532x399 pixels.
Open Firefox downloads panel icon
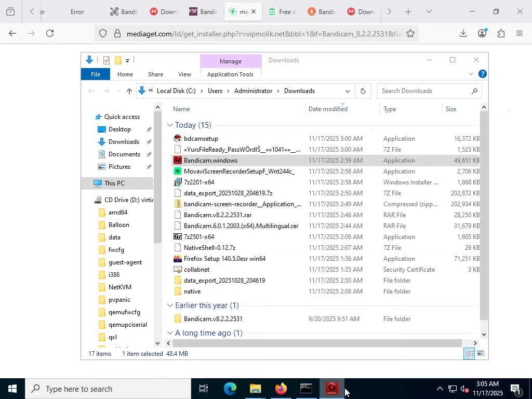(x=463, y=33)
